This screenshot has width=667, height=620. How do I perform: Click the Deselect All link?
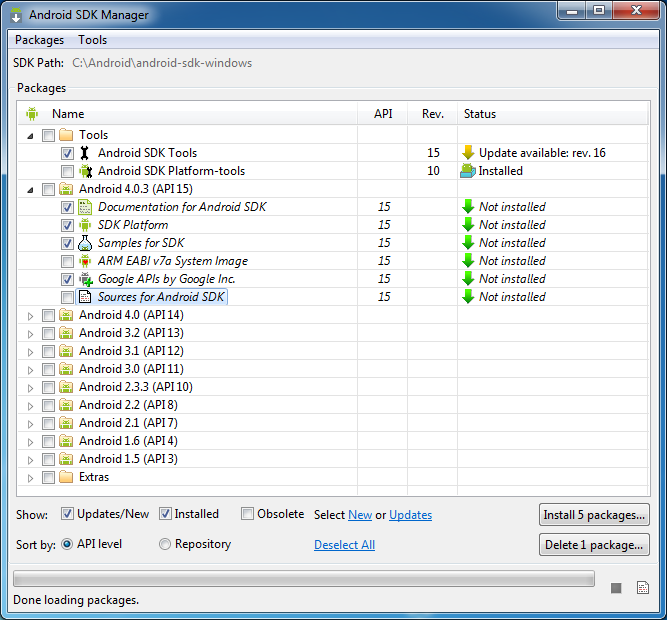tap(345, 545)
